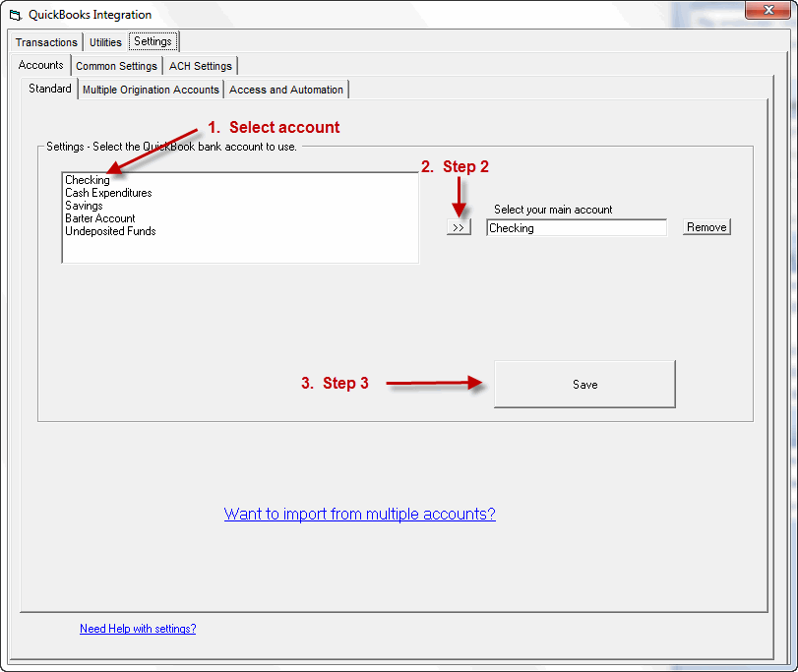798x672 pixels.
Task: Open 'Need Help with settings?' link
Action: (138, 629)
